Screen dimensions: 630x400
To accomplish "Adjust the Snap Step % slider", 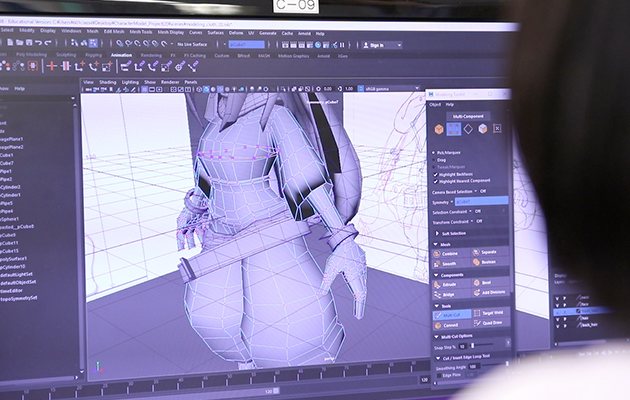I will 482,345.
